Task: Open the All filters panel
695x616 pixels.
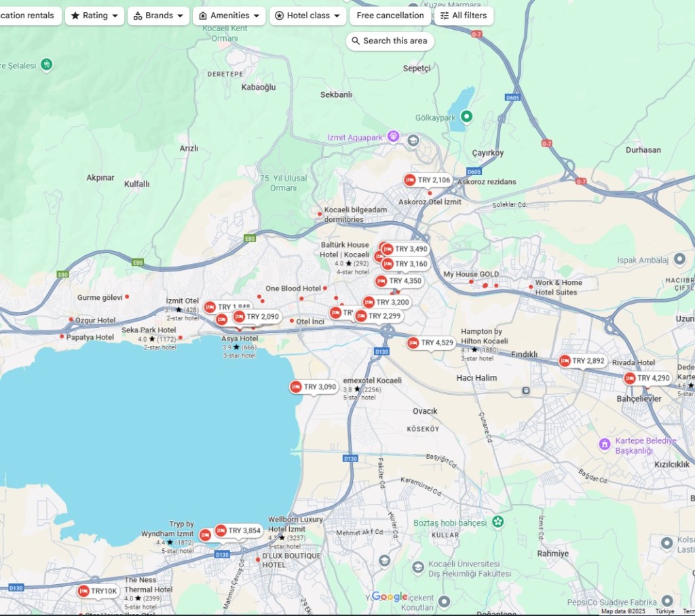Action: pos(463,16)
